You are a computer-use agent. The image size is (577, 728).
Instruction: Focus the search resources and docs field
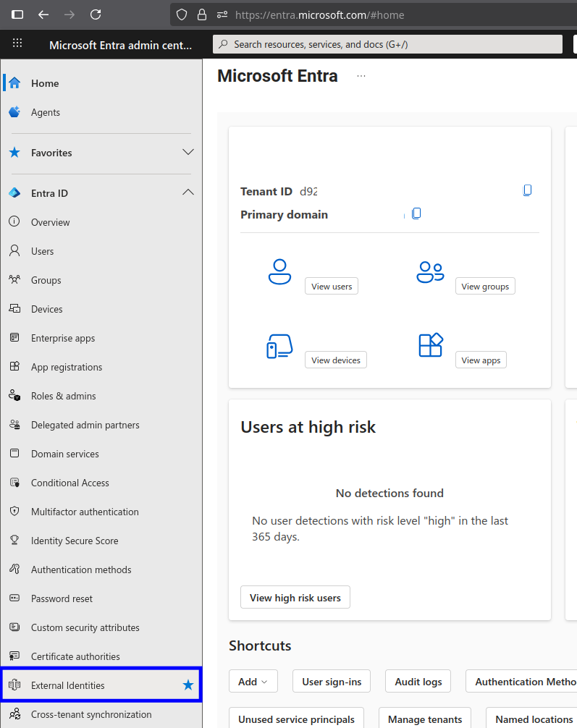pyautogui.click(x=387, y=44)
